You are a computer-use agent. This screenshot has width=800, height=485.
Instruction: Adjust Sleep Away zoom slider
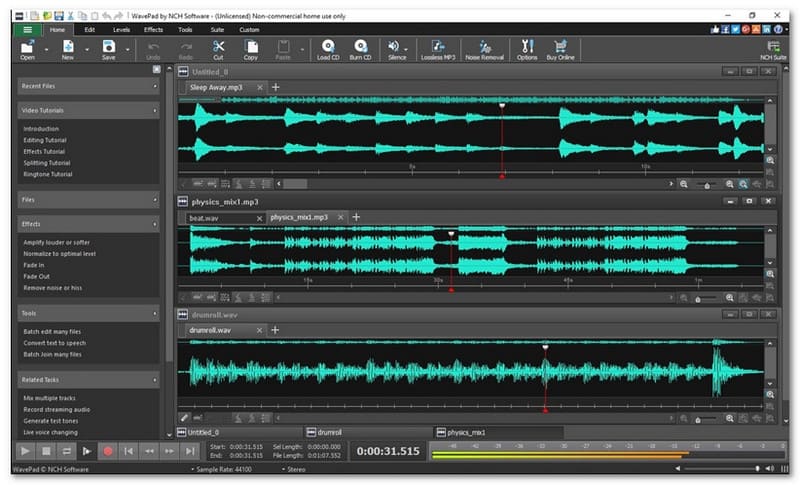[x=707, y=185]
